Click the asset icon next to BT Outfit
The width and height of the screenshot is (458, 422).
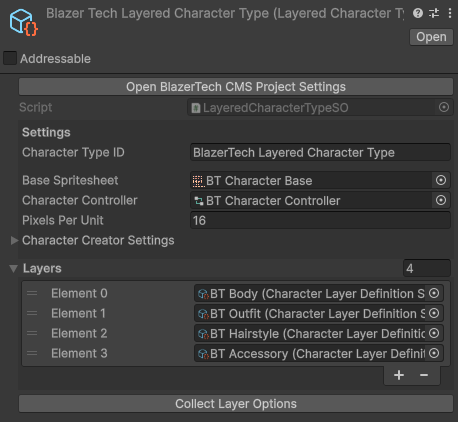click(203, 314)
